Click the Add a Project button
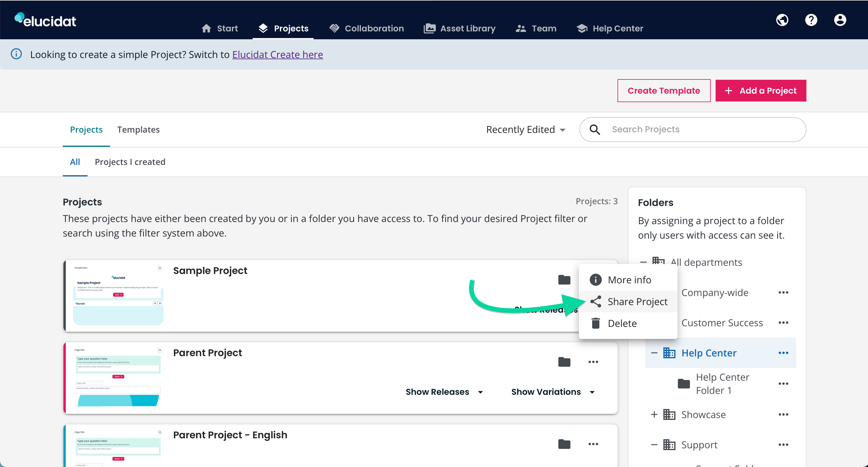The image size is (868, 467). pos(761,90)
